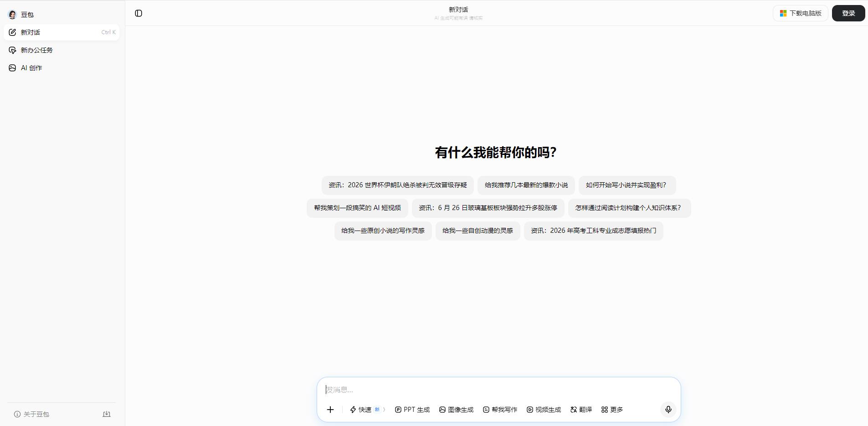Choose 帮我策划一段搞笑的 AI 短视频

(357, 208)
